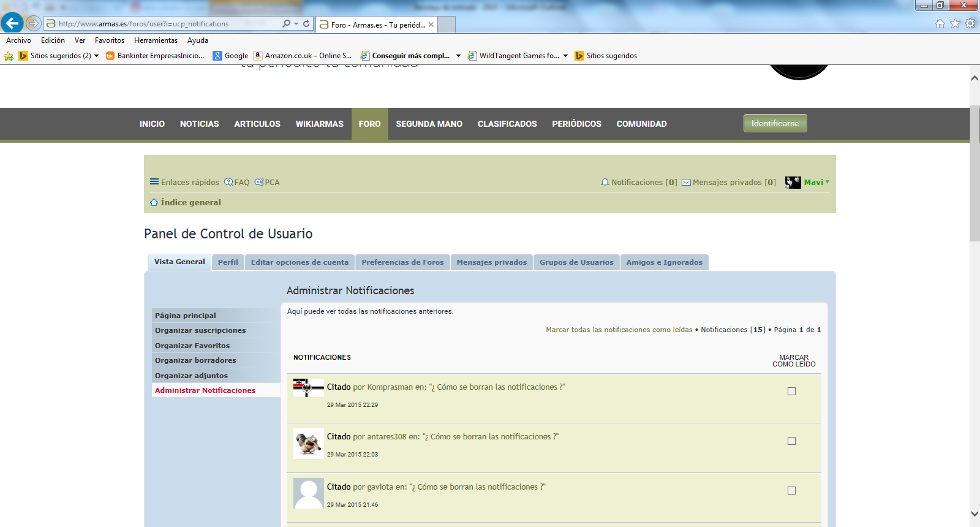The image size is (980, 527).
Task: Click the Mensajes privados envelope icon
Action: [x=687, y=183]
